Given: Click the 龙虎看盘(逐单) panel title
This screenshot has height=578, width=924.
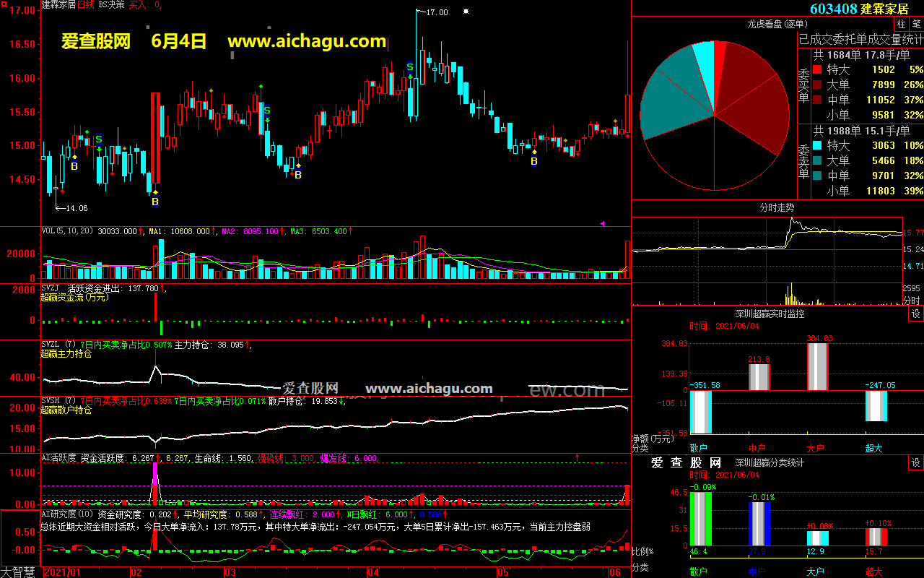Looking at the screenshot, I should (777, 24).
